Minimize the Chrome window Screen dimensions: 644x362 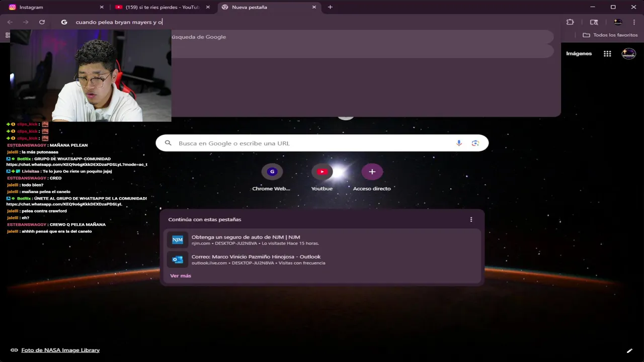point(592,7)
